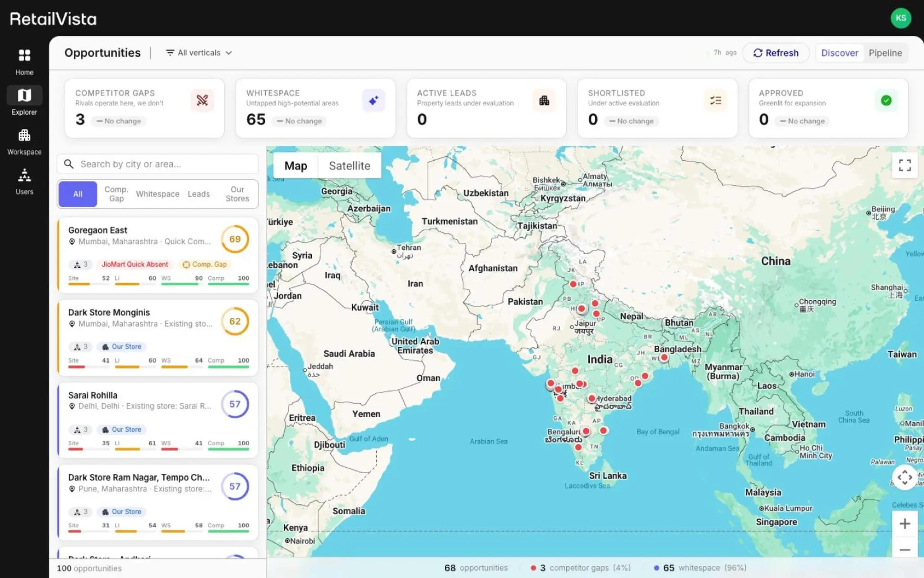The height and width of the screenshot is (578, 924).
Task: Open the Workspace building icon
Action: click(24, 135)
